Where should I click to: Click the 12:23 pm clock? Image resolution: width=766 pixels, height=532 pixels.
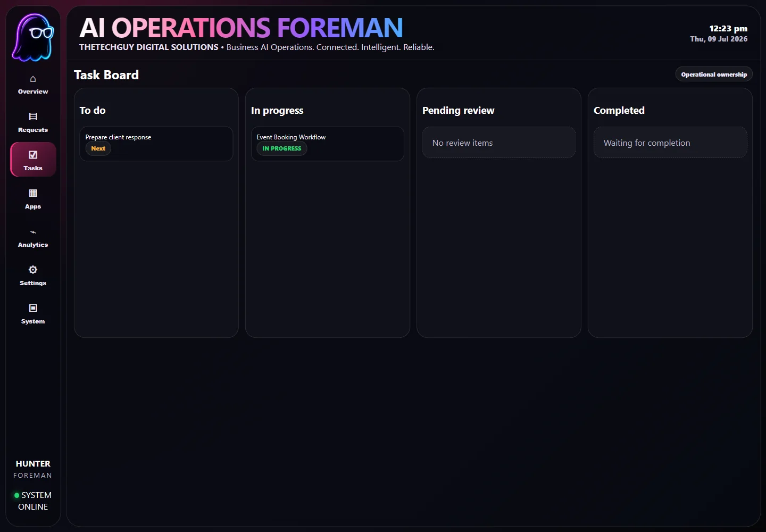[728, 29]
